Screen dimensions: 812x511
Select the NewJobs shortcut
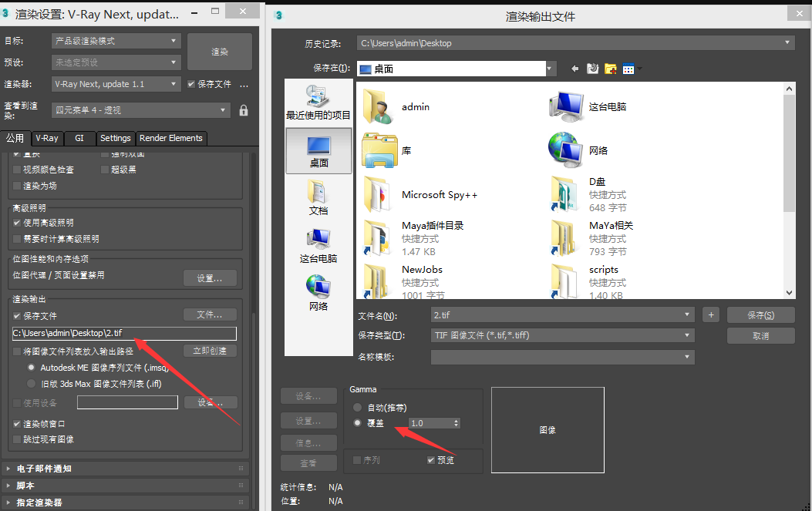(403, 282)
